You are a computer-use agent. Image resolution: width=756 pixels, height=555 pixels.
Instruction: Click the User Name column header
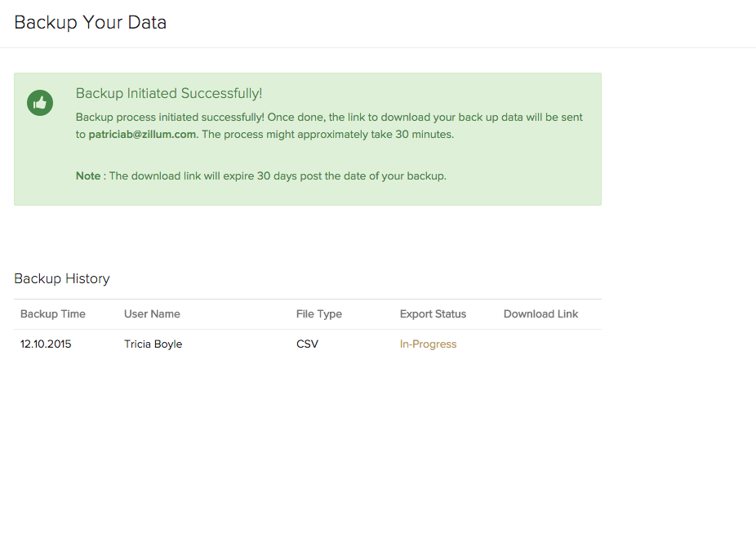pos(152,314)
